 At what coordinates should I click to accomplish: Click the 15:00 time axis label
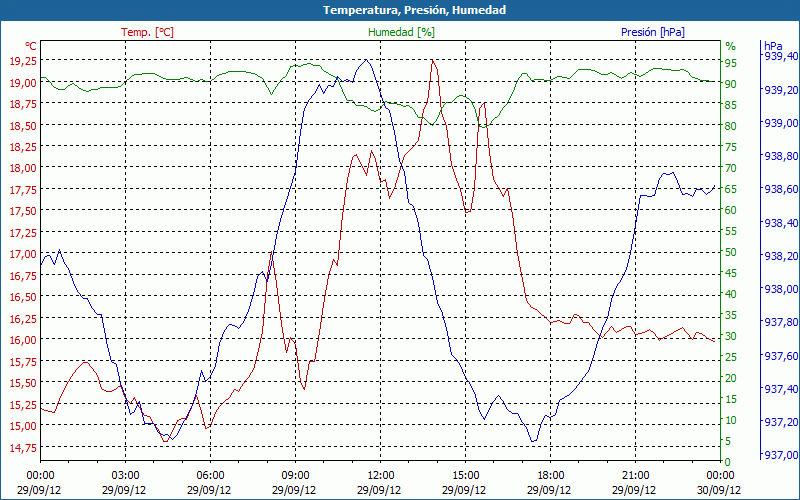[x=465, y=475]
